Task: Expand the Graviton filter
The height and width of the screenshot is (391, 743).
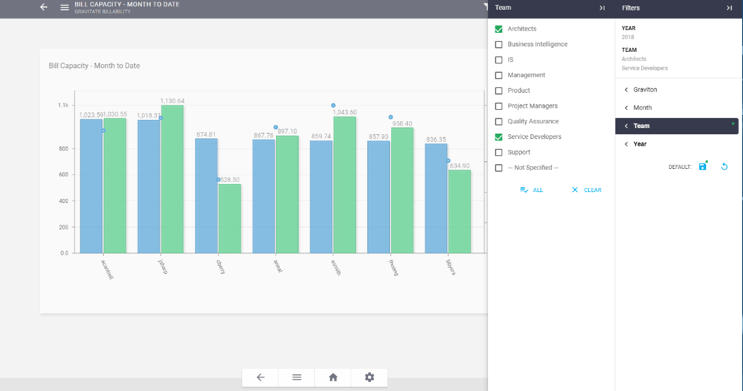Action: point(677,90)
